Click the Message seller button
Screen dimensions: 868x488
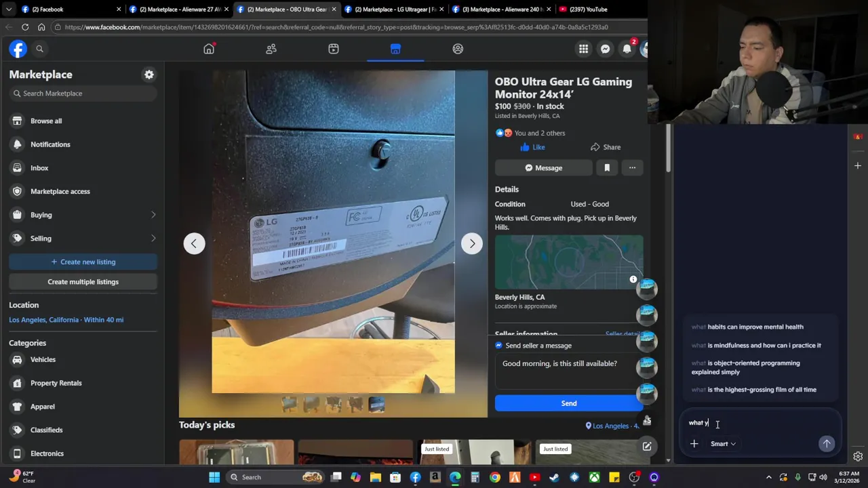tap(543, 168)
